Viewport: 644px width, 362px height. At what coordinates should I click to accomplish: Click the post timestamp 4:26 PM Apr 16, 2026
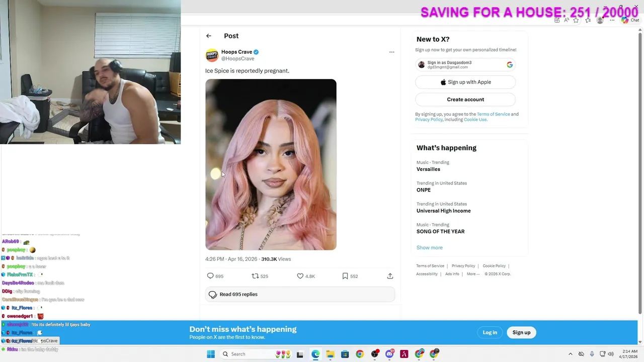(x=231, y=259)
